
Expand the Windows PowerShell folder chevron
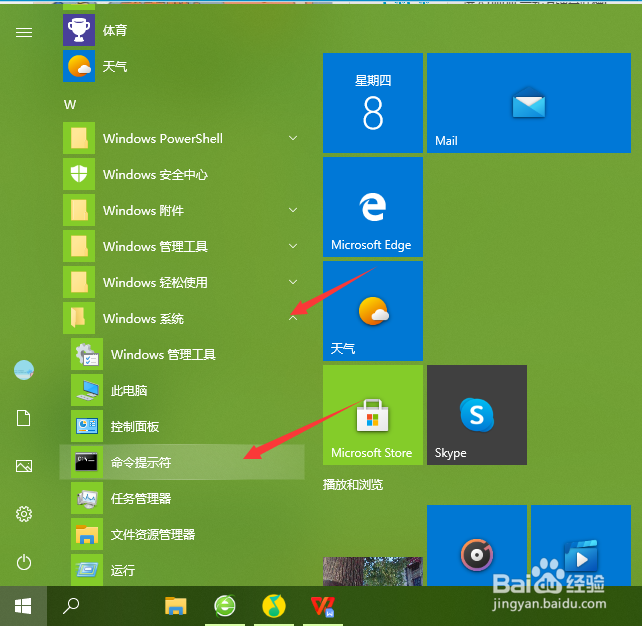coord(293,138)
